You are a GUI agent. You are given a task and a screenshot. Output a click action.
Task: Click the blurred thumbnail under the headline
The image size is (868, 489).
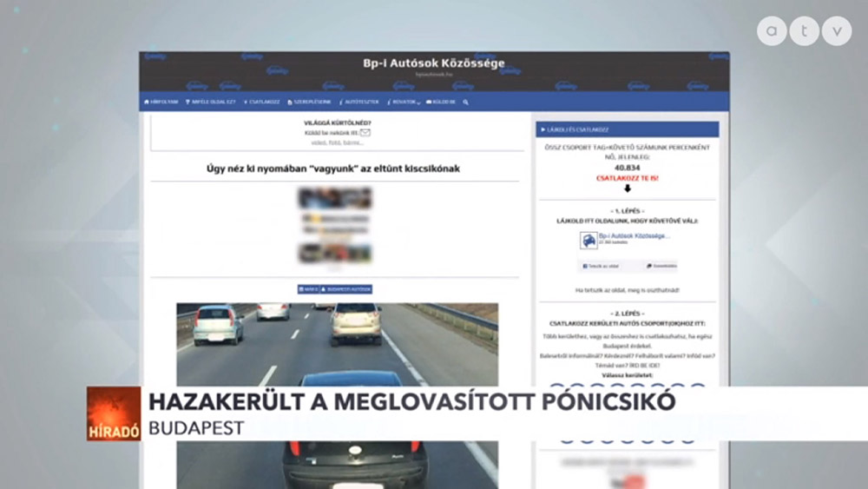pyautogui.click(x=335, y=226)
